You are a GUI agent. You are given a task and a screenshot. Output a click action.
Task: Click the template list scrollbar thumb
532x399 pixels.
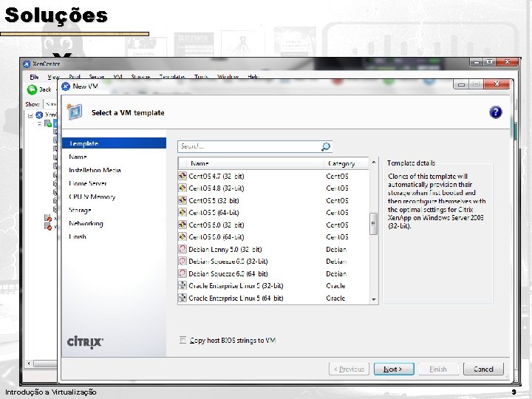pyautogui.click(x=374, y=224)
